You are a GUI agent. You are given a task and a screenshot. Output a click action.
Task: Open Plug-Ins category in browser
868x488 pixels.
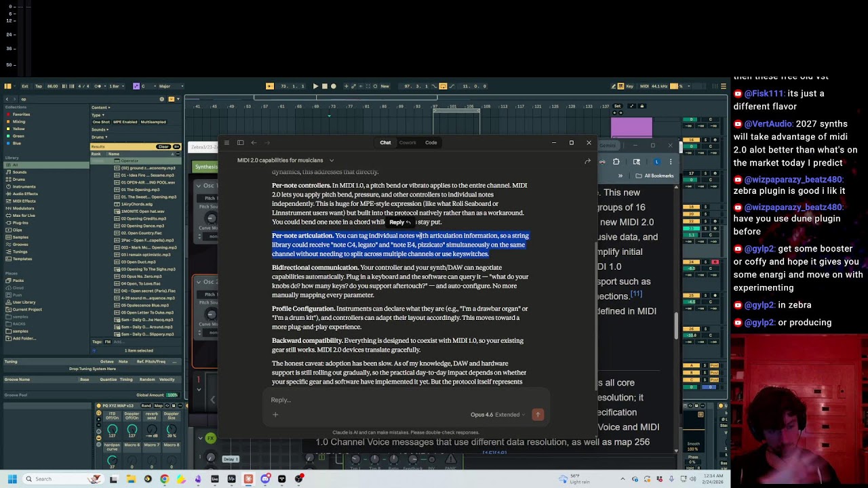click(20, 223)
